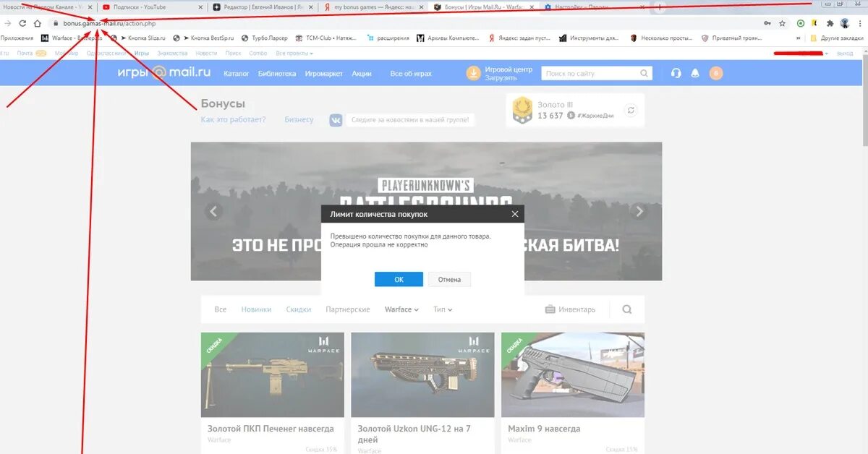This screenshot has width=868, height=454.
Task: Open the yellow extension icon in toolbar
Action: coord(814,23)
